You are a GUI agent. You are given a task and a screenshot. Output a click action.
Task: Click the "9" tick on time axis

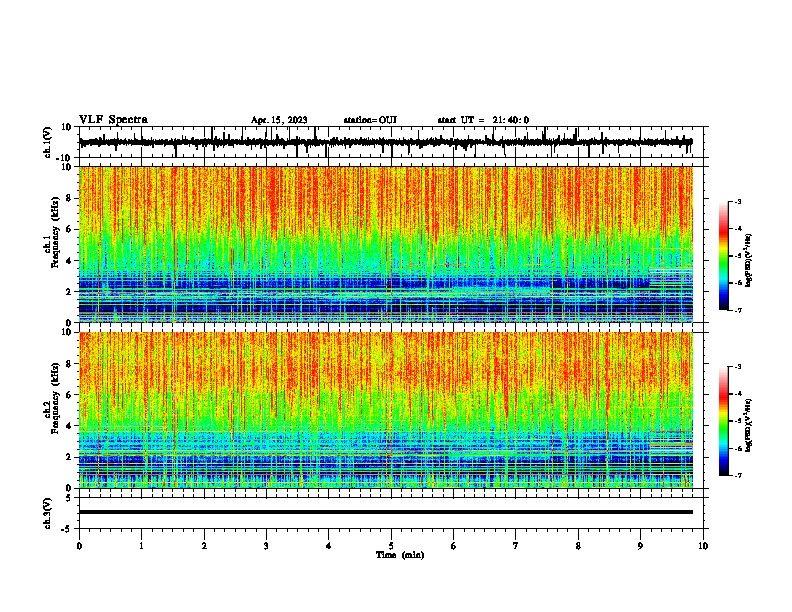pyautogui.click(x=640, y=546)
